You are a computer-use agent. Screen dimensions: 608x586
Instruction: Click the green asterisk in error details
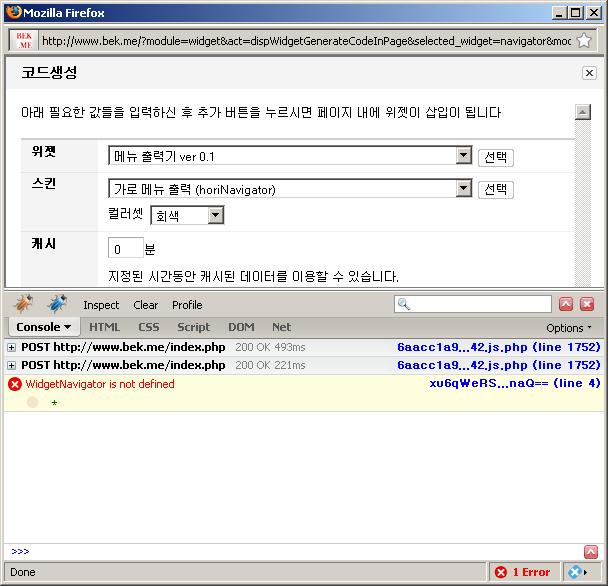click(54, 403)
